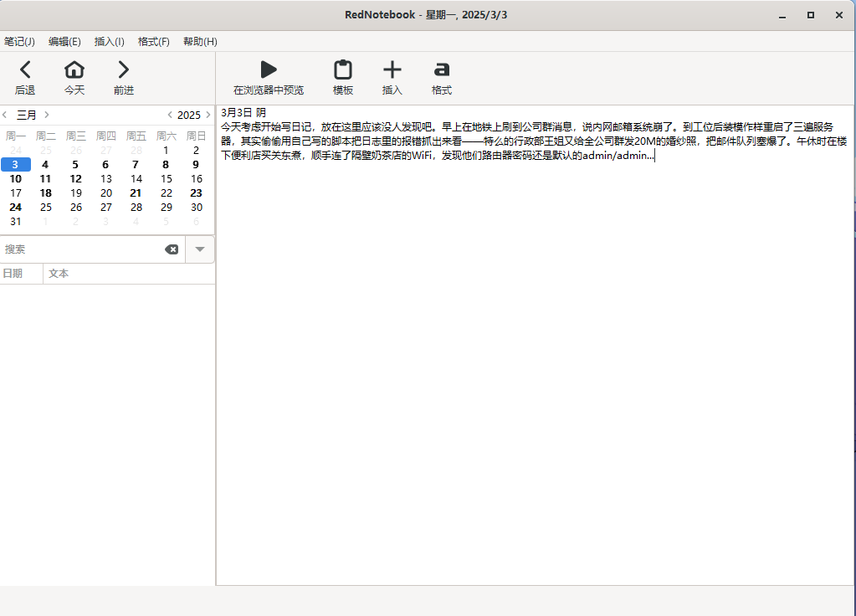Switch to next year after 2025
This screenshot has height=616, width=856.
tap(208, 115)
